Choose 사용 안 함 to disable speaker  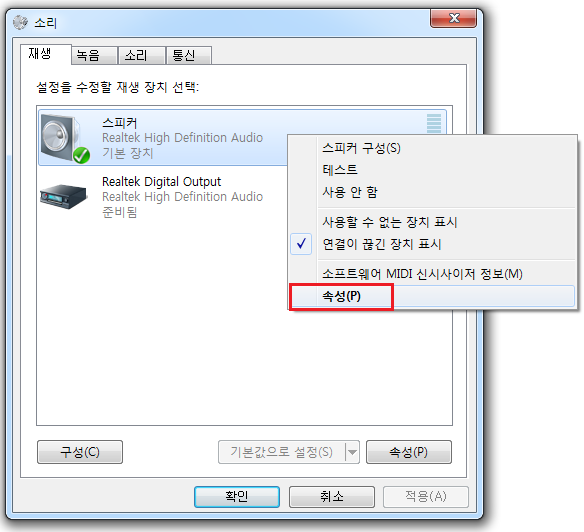pos(350,192)
